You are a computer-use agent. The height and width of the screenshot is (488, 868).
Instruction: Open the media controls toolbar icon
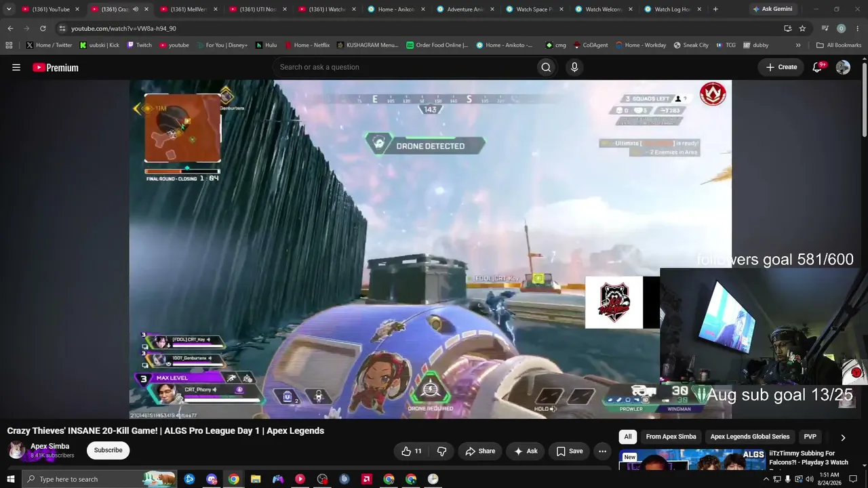coord(825,28)
